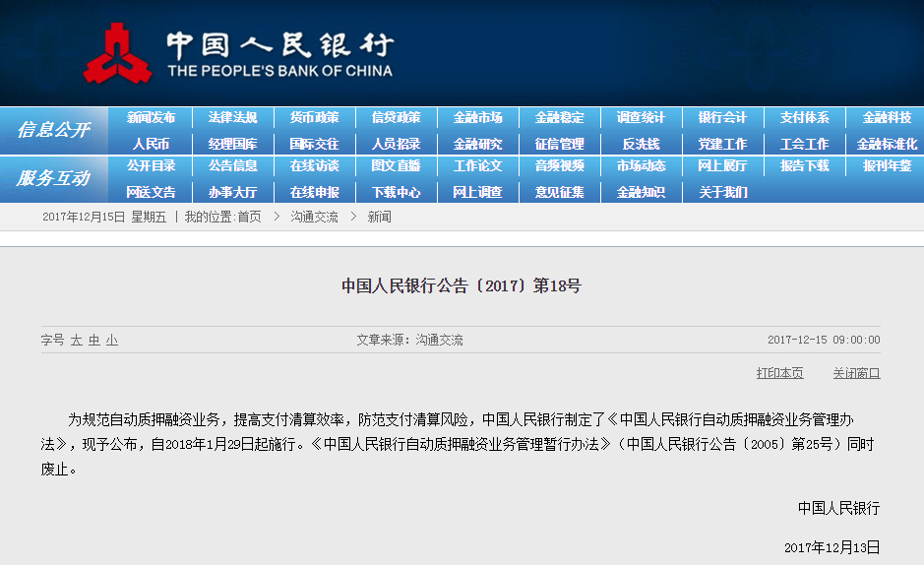Click the 打印本页 link
The width and height of the screenshot is (924, 567).
point(779,373)
